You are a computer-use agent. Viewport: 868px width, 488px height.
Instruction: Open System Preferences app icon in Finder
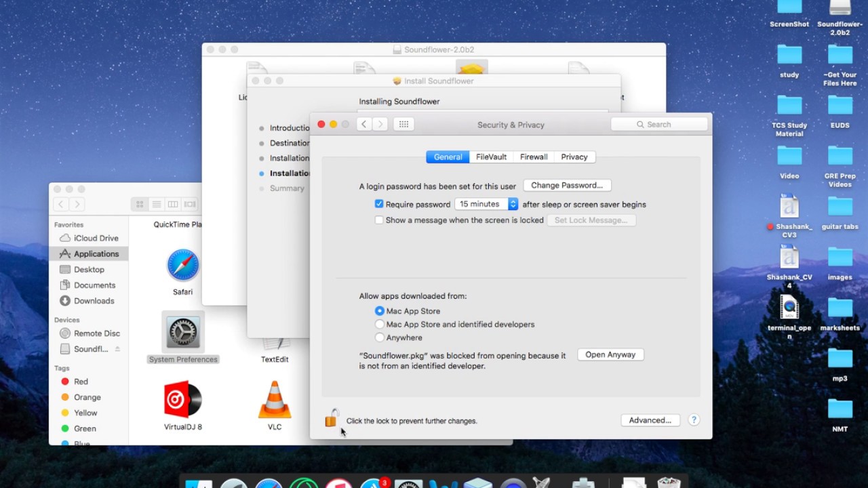pyautogui.click(x=183, y=332)
